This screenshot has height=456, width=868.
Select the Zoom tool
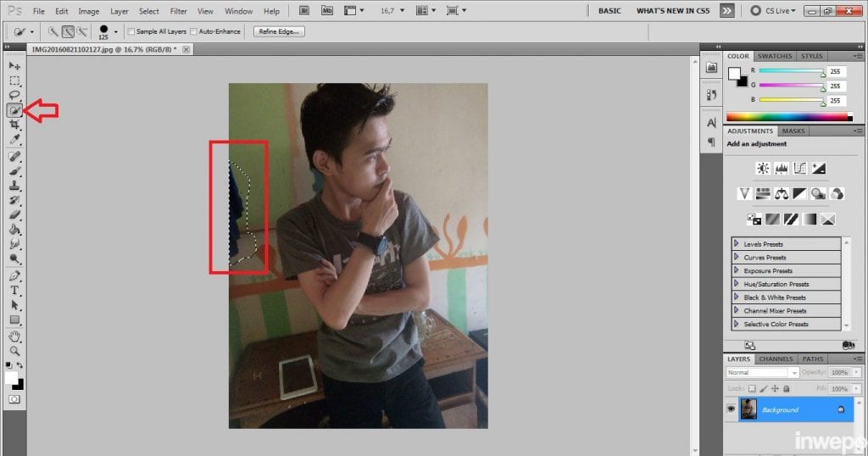coord(14,350)
